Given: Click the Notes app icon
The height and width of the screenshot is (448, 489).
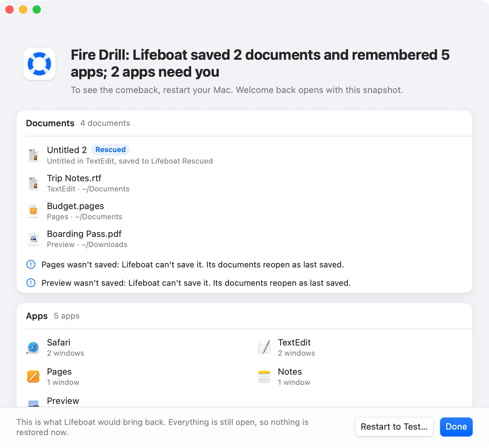Looking at the screenshot, I should (264, 377).
